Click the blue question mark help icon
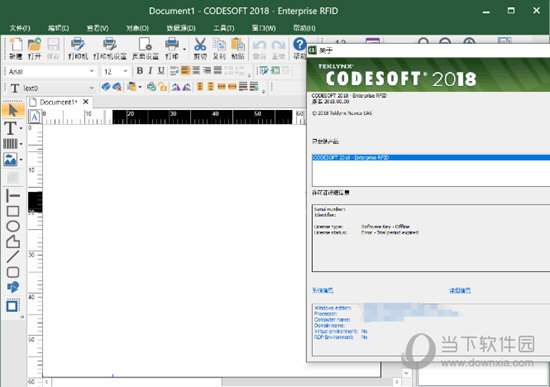The image size is (550, 387). (300, 45)
